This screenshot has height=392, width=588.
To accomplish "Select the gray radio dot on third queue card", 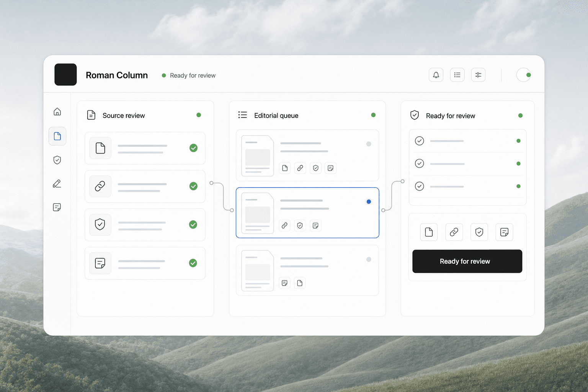I will tap(369, 259).
